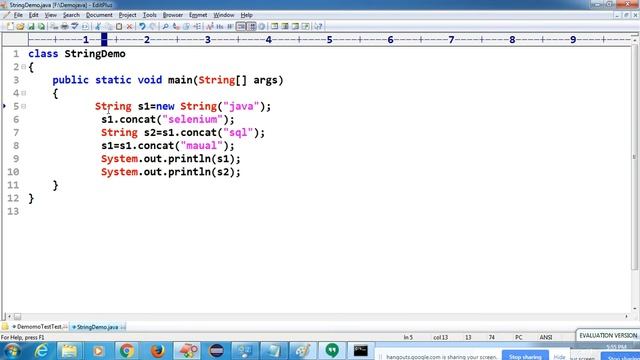Switch to the StringDemo.java document tab
The width and height of the screenshot is (640, 360).
pos(98,327)
